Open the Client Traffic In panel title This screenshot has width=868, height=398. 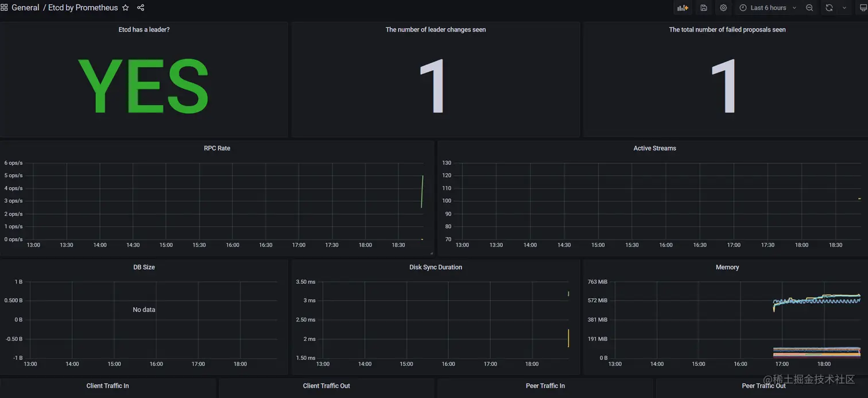108,386
